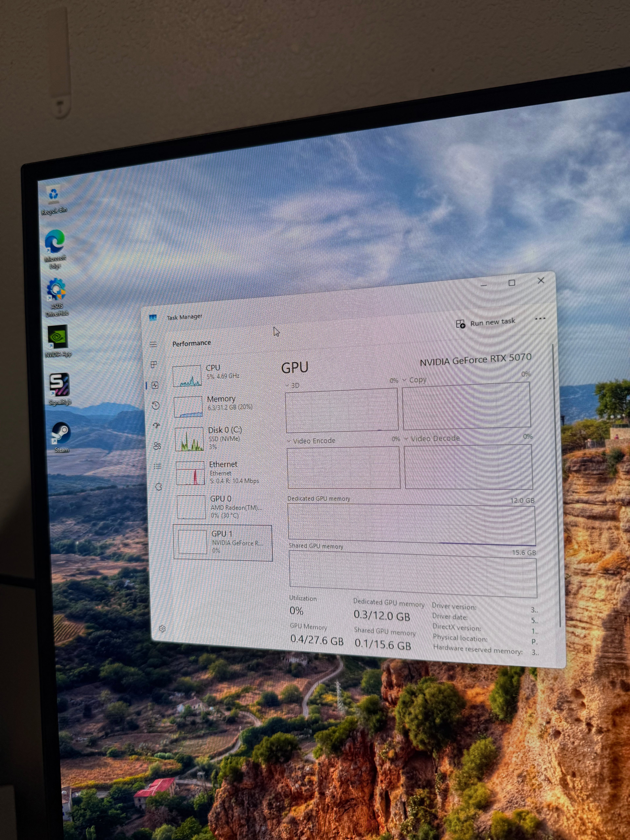Screen dimensions: 630x840
Task: Open Users page icon in sidebar
Action: pyautogui.click(x=157, y=446)
